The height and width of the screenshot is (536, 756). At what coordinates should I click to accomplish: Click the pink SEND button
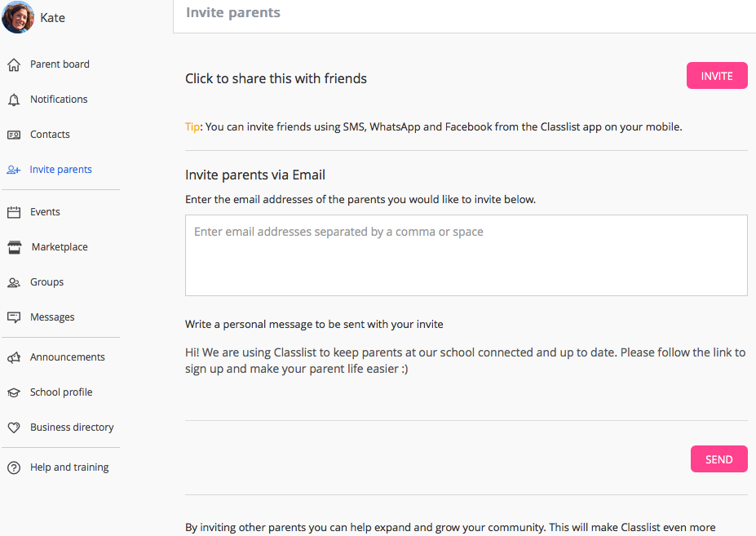click(718, 459)
